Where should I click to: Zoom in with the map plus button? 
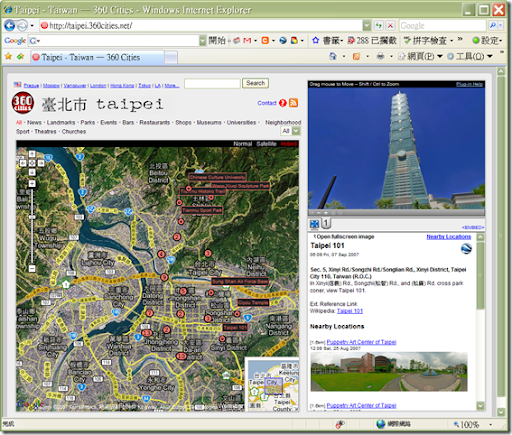(x=32, y=183)
